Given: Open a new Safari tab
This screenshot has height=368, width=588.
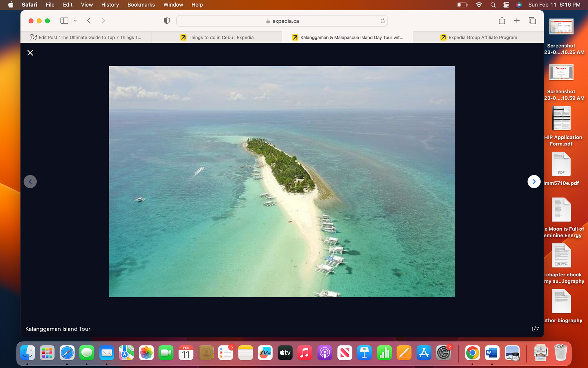Looking at the screenshot, I should pyautogui.click(x=517, y=21).
